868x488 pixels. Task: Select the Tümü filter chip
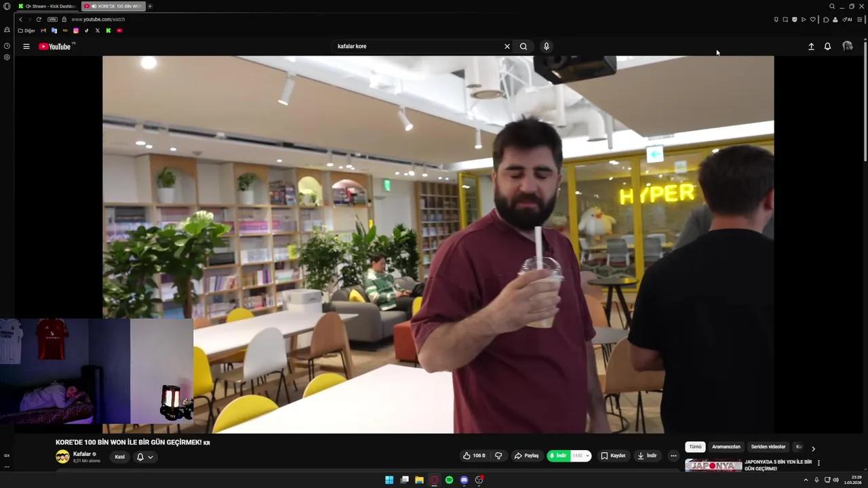[x=695, y=447]
